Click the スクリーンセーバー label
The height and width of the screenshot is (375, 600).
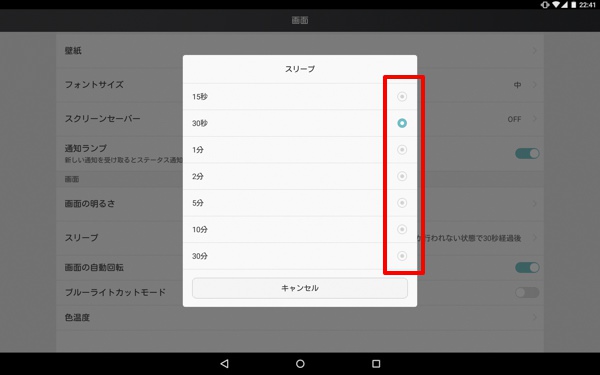(103, 119)
